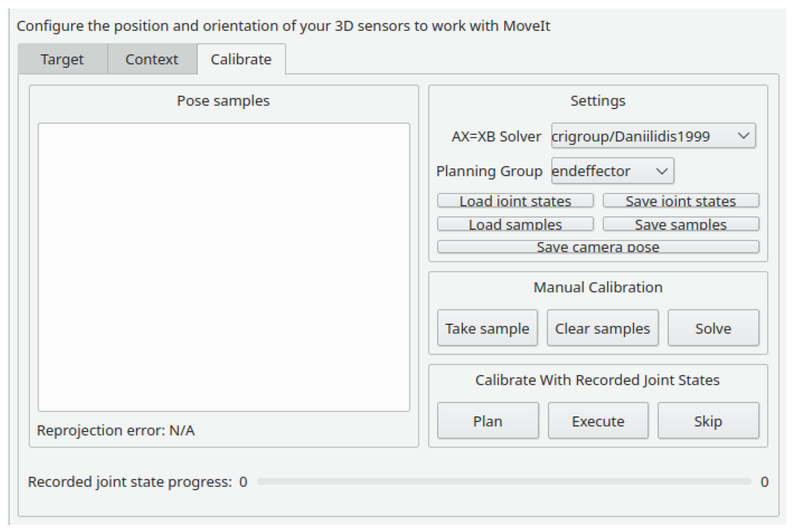Open the Context tab

pyautogui.click(x=152, y=59)
